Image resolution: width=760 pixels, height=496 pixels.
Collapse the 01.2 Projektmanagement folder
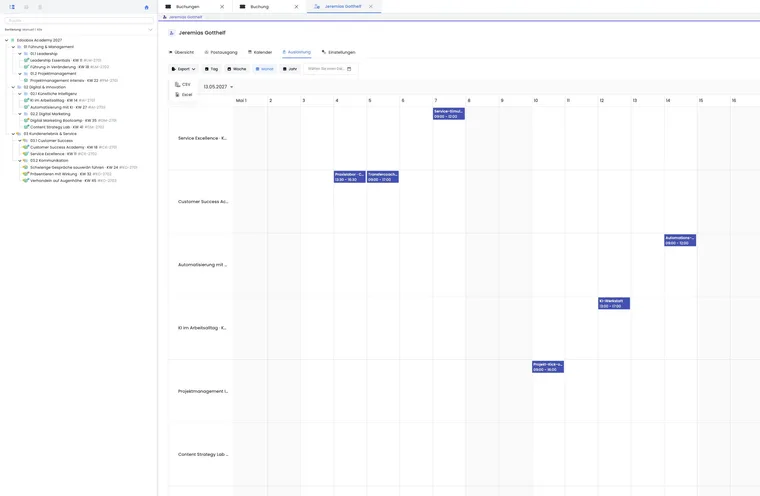click(x=20, y=74)
